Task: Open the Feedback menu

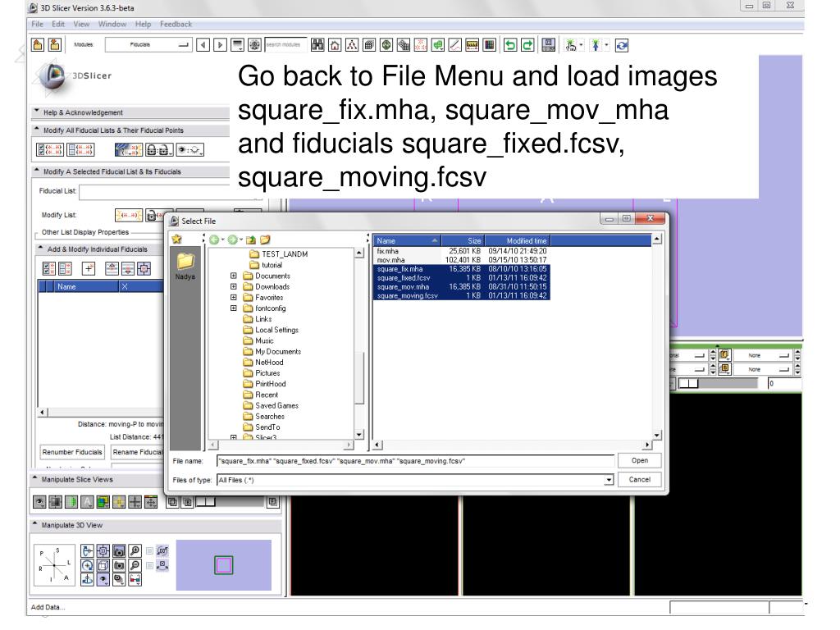Action: 176,24
